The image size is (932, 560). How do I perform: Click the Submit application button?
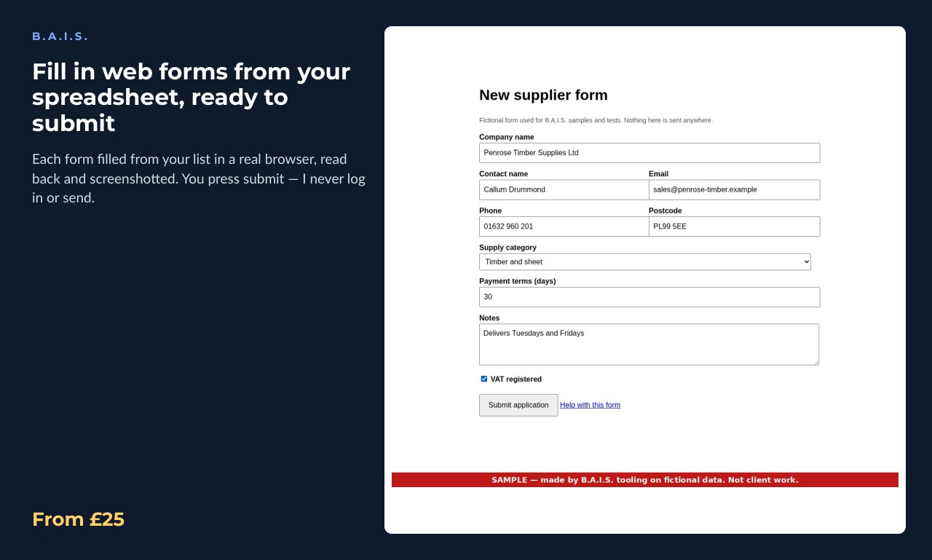[x=518, y=405]
